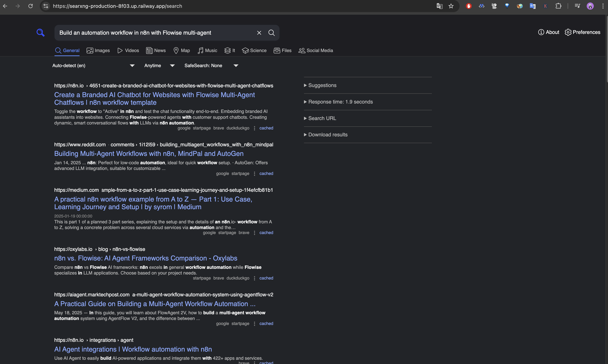
Task: Click the page vertical scrollbar
Action: click(607, 49)
